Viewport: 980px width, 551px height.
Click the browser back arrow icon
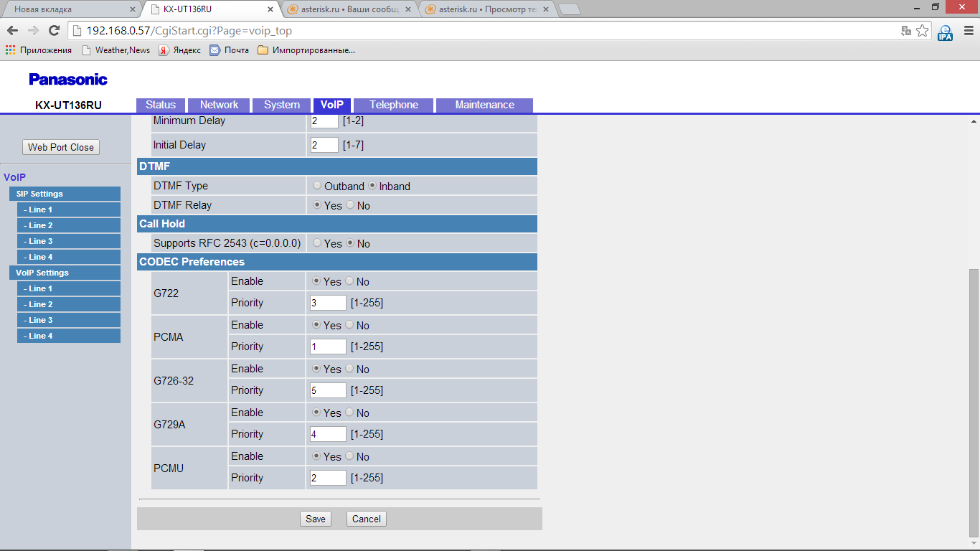(12, 31)
